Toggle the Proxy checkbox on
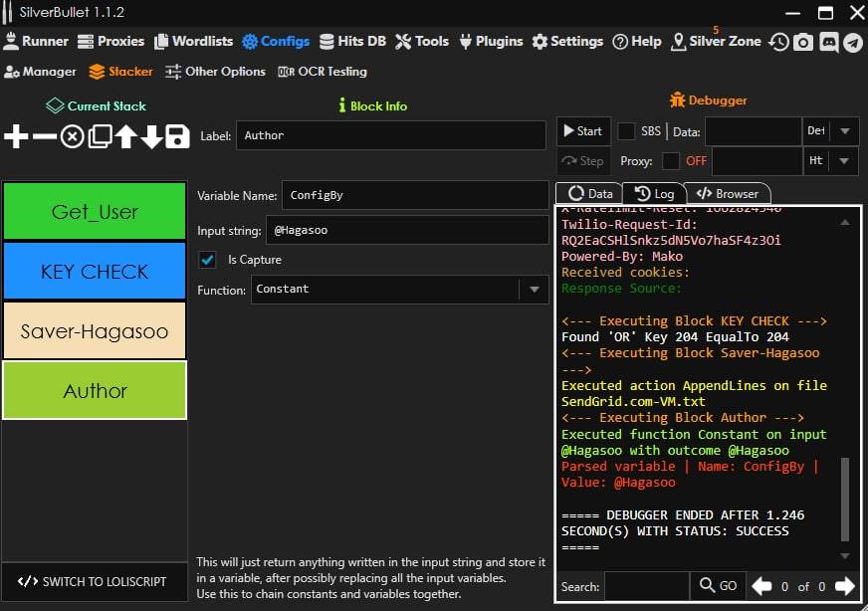Viewport: 868px width, 611px height. coord(672,161)
